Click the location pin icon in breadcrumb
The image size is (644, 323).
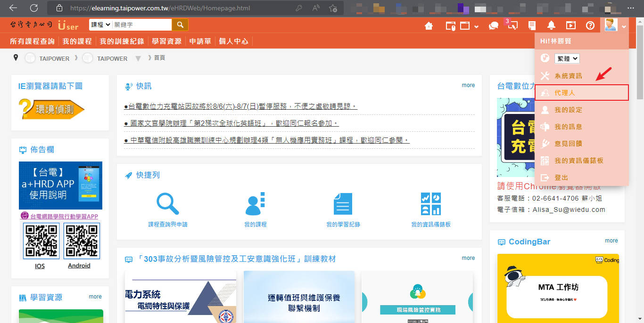tap(16, 58)
